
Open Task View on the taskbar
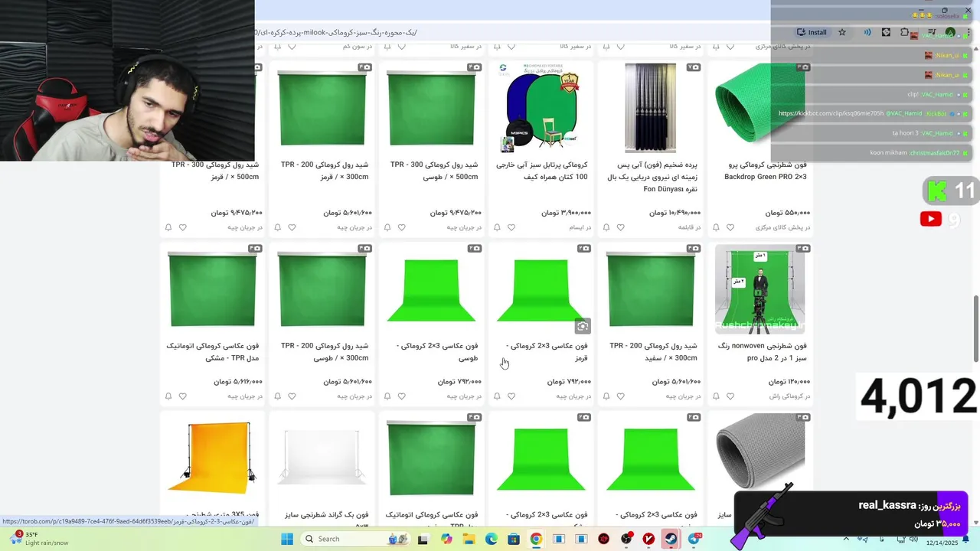coord(423,539)
